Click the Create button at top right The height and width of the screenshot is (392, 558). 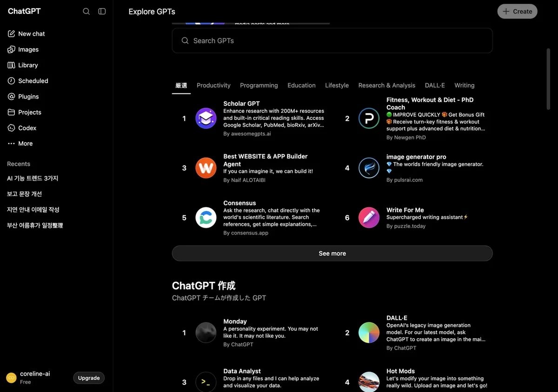click(x=518, y=12)
